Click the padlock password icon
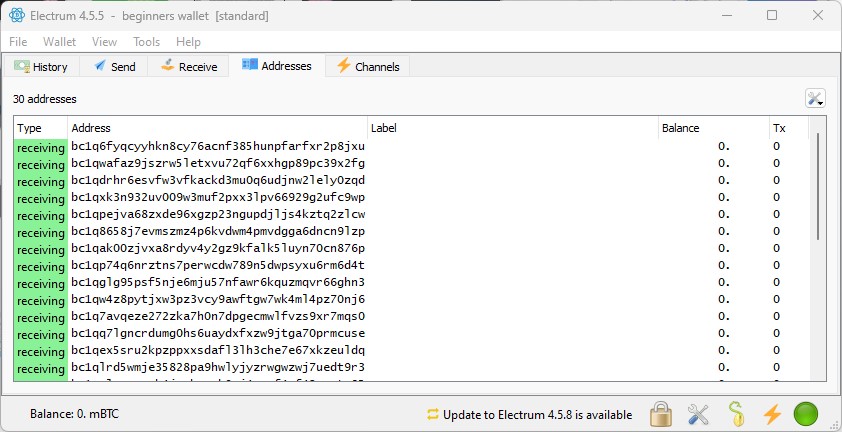842x432 pixels. point(660,413)
